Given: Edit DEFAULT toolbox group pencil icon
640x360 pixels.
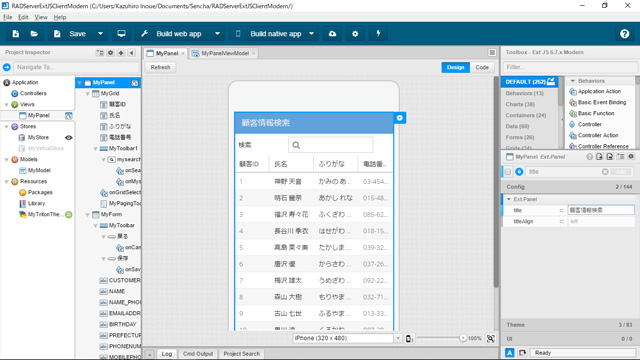Looking at the screenshot, I should point(551,81).
